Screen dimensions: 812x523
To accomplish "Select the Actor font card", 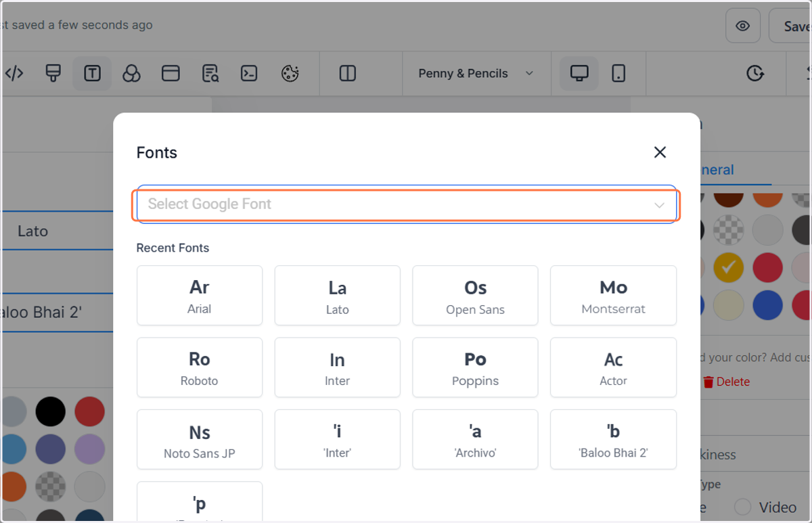I will tap(613, 367).
